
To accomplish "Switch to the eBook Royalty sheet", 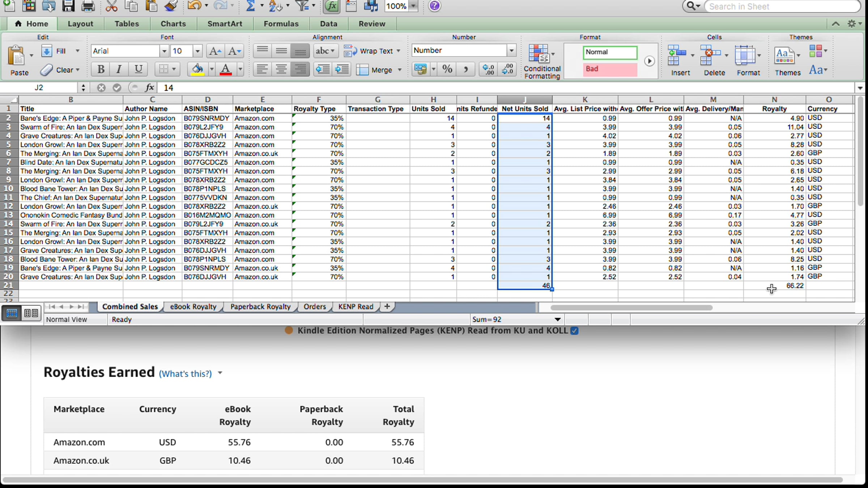I will pos(193,307).
